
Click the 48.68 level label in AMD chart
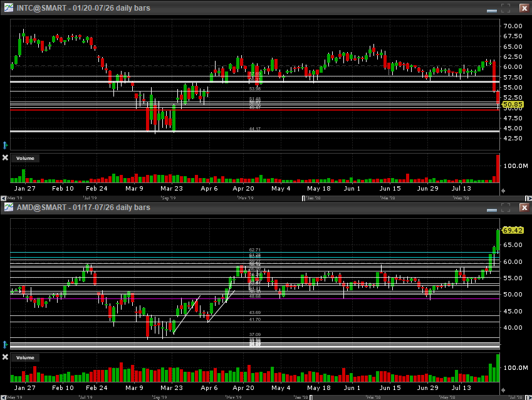coord(255,296)
